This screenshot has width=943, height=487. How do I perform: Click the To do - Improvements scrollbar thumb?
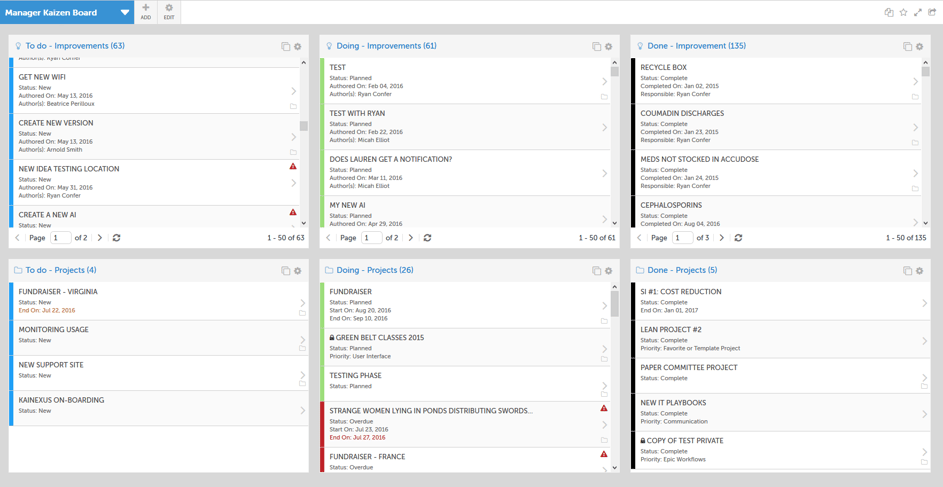point(304,126)
